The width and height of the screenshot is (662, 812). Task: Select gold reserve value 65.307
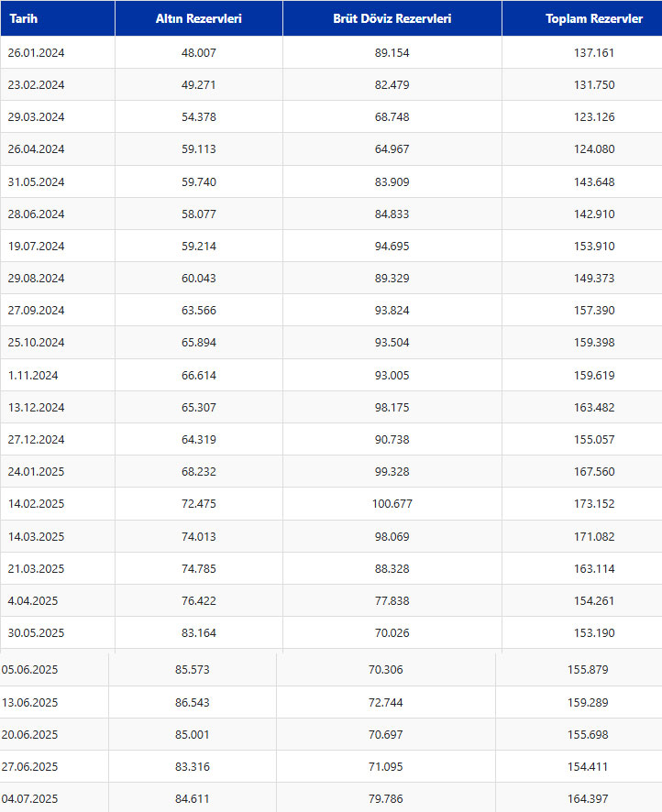[199, 407]
